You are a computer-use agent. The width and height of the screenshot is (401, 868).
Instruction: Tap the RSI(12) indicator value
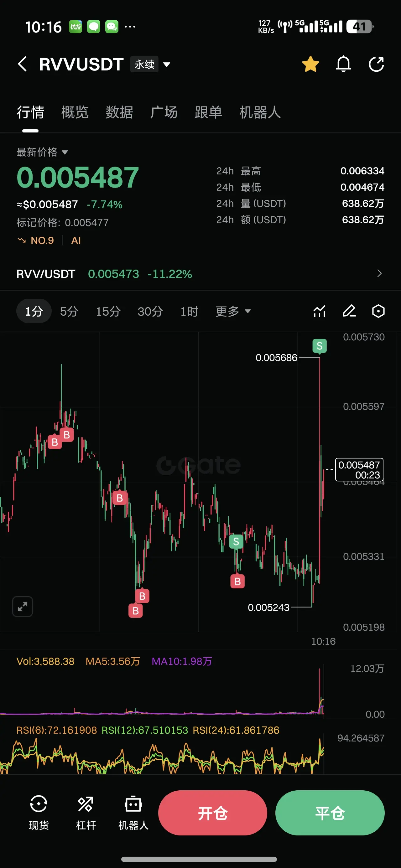tap(145, 730)
